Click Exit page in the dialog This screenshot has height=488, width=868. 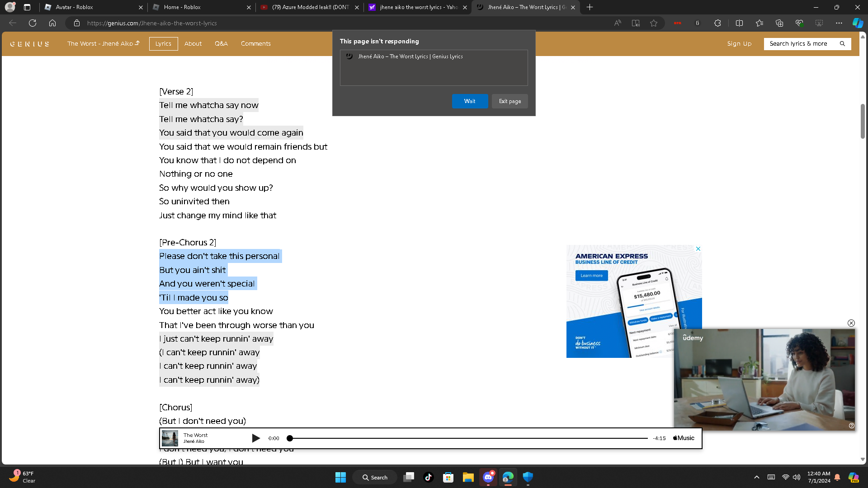510,101
